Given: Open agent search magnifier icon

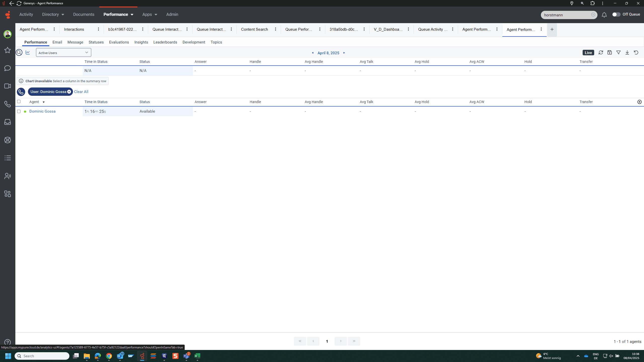Looking at the screenshot, I should coord(19,53).
